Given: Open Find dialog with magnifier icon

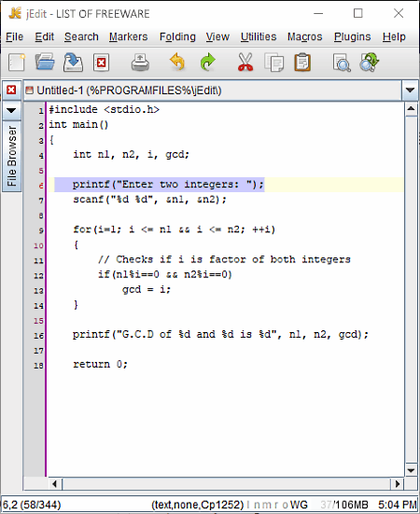Looking at the screenshot, I should point(342,63).
